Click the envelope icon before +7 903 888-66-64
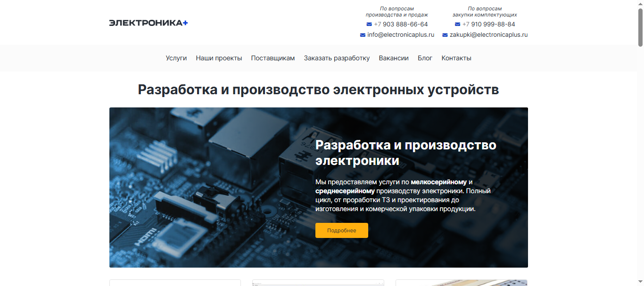The width and height of the screenshot is (644, 286). pyautogui.click(x=368, y=24)
